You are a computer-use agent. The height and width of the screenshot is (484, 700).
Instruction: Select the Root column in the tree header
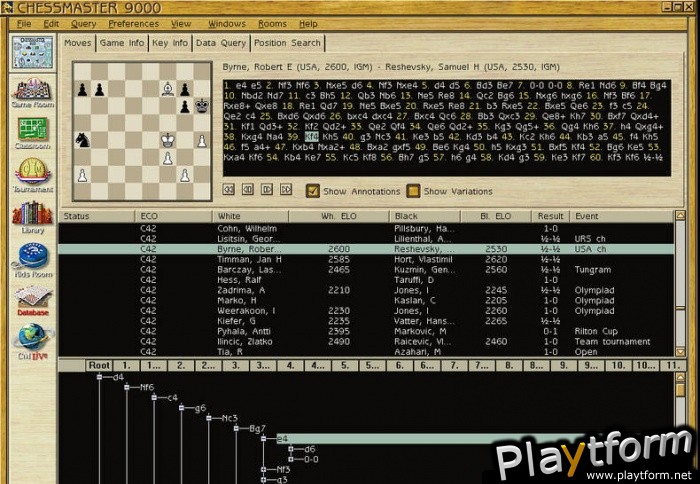pos(99,366)
